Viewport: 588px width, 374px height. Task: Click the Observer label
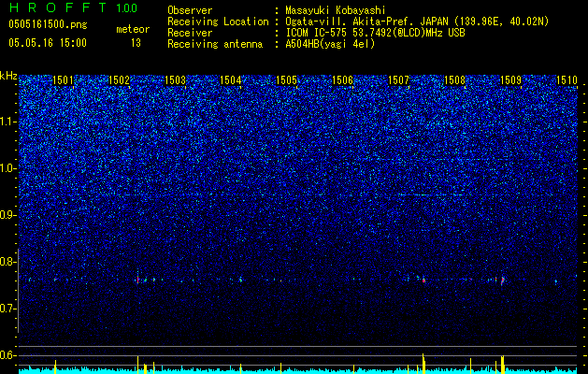(x=190, y=10)
